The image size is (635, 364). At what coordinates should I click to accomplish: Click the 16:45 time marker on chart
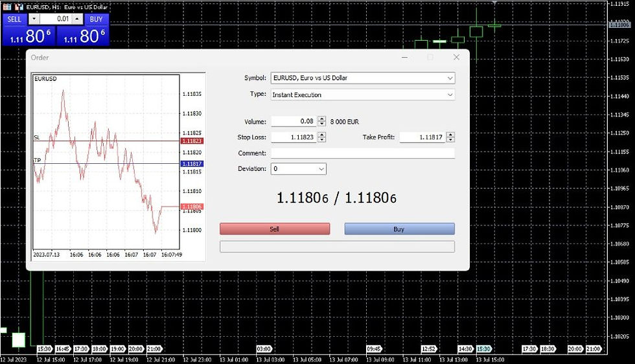62,348
